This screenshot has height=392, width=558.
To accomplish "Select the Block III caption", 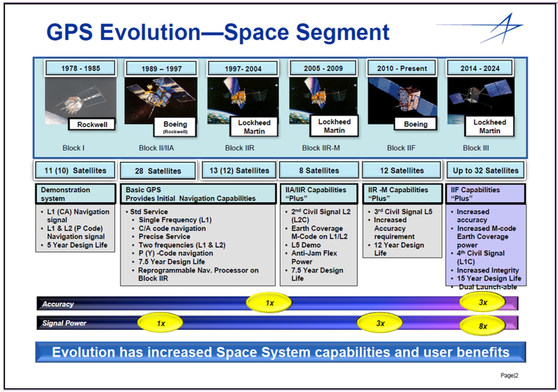I will (x=476, y=148).
